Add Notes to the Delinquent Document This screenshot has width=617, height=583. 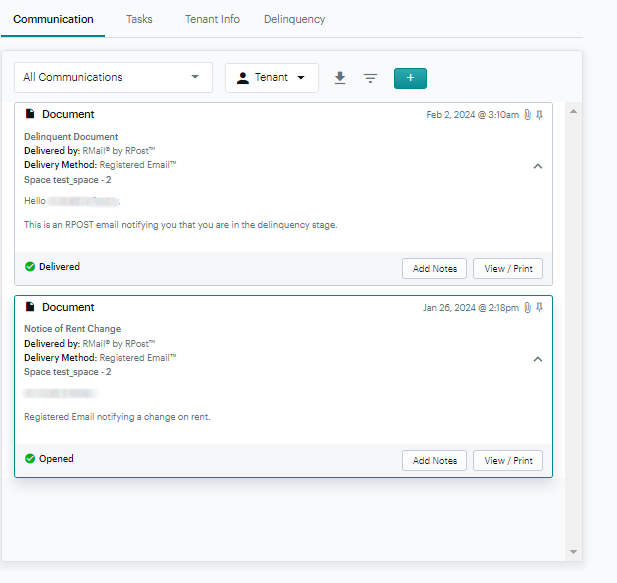click(434, 268)
